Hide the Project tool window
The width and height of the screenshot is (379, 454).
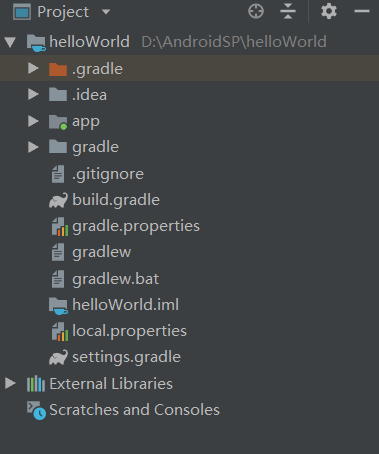point(362,11)
